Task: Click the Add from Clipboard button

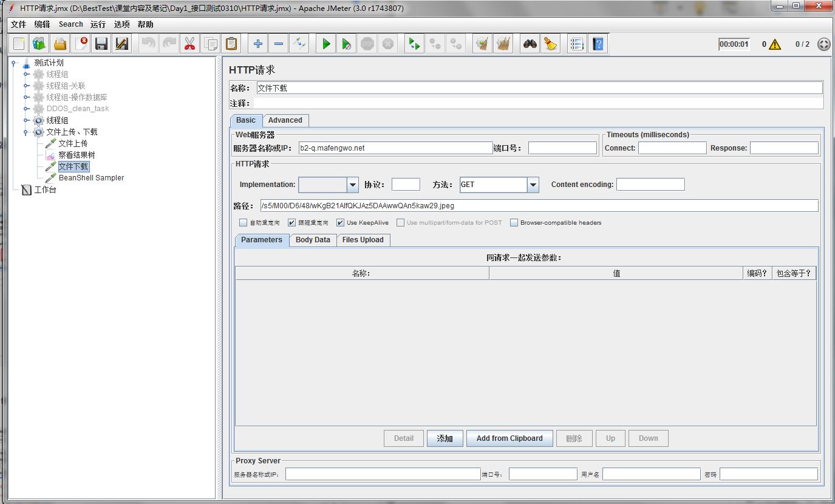Action: 509,438
